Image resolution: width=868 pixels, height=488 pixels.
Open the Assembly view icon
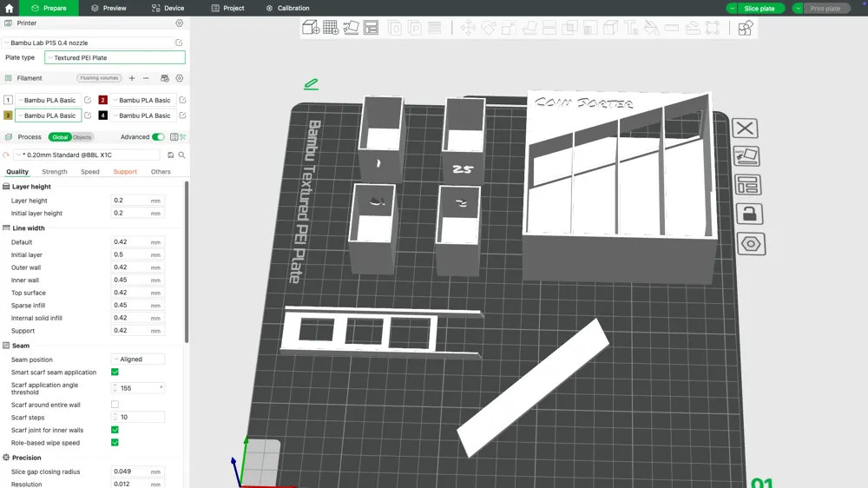click(x=746, y=28)
